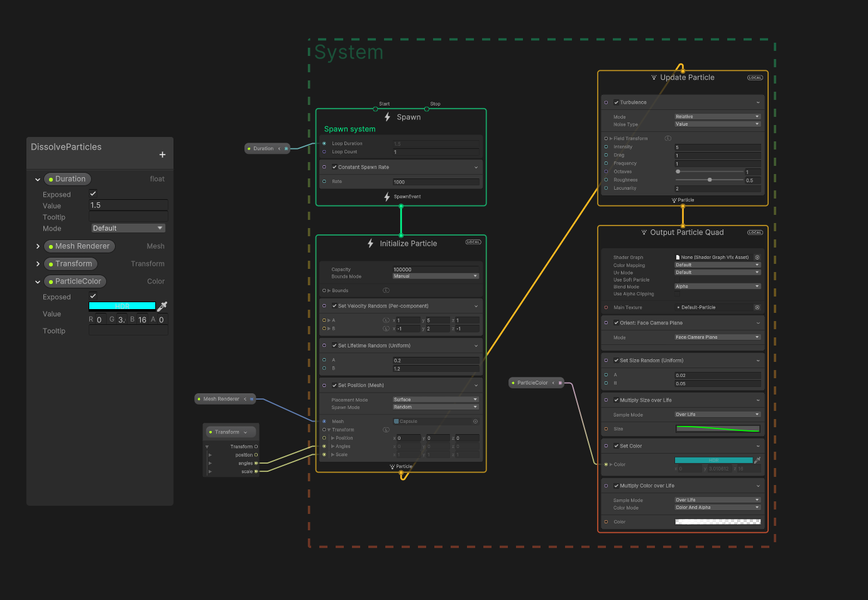Click the plus button to add a blackboard property

pos(162,154)
